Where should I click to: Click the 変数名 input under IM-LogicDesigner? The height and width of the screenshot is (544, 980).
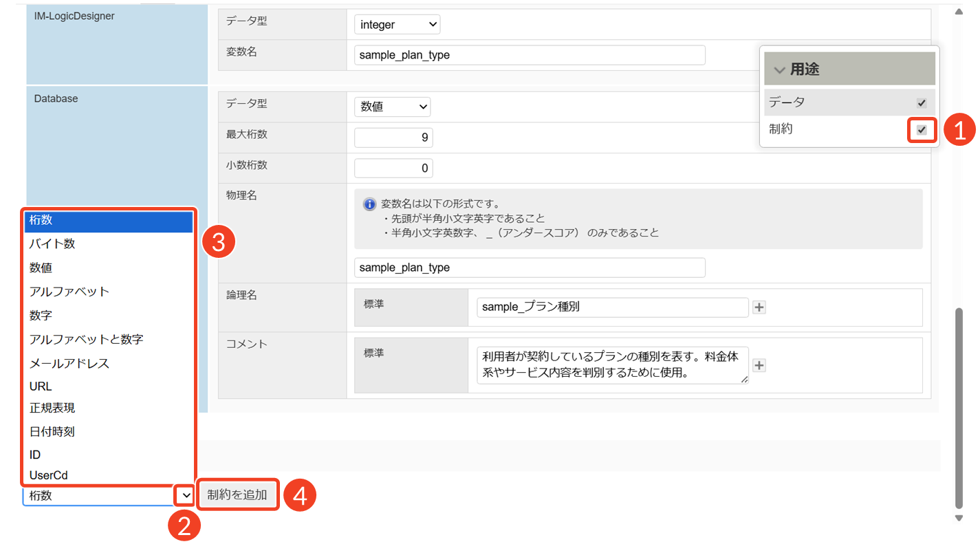point(530,55)
